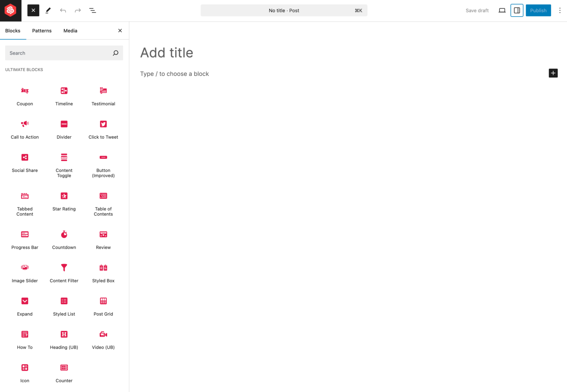Insert the Post Grid block

[x=103, y=306]
